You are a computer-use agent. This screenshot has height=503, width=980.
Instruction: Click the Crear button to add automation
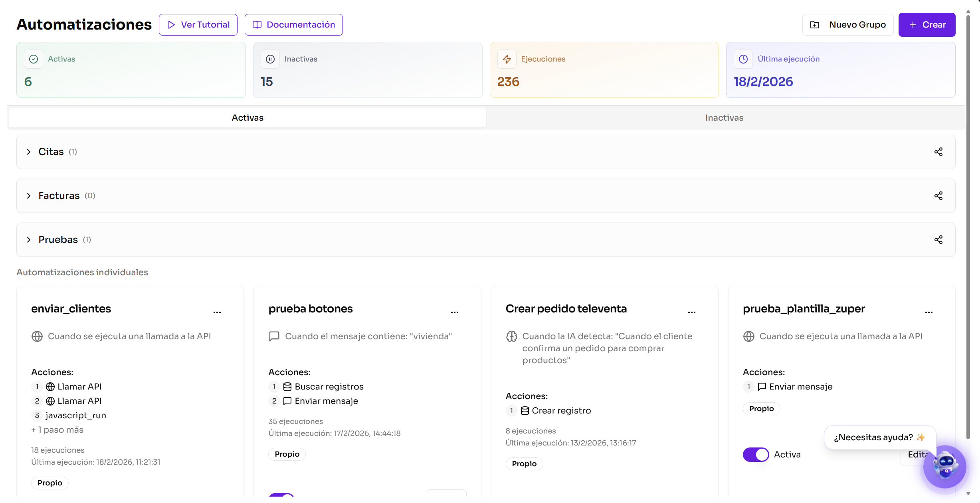927,25
